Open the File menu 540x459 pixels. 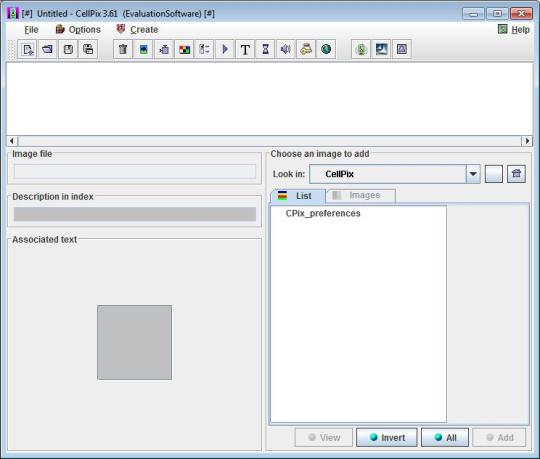[x=31, y=30]
